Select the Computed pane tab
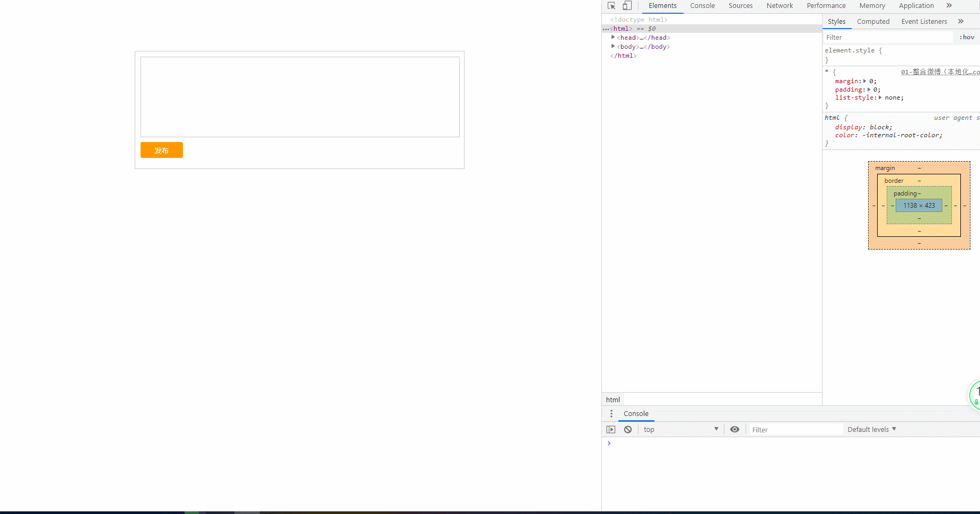This screenshot has width=980, height=514. pos(873,21)
